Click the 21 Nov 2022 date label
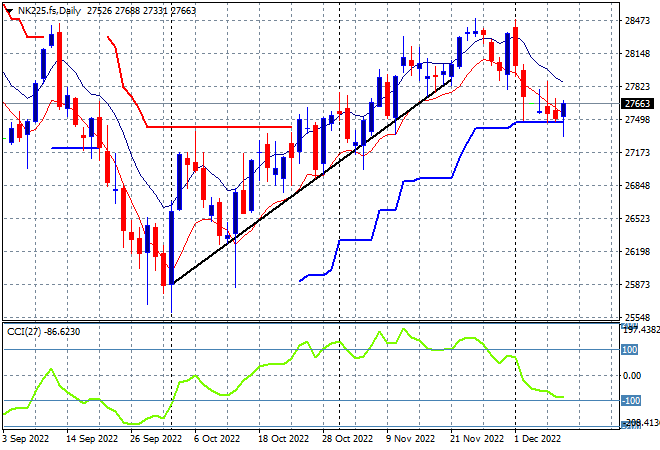This screenshot has height=450, width=660. click(477, 439)
